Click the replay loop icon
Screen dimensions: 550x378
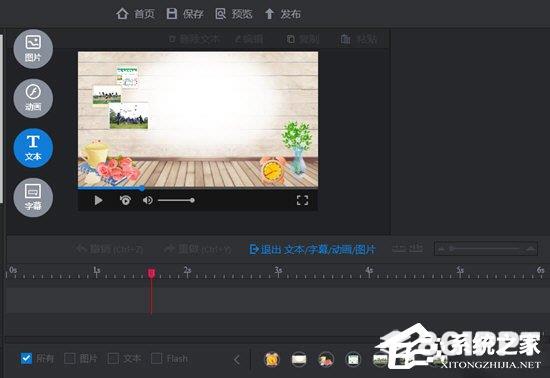pyautogui.click(x=125, y=200)
